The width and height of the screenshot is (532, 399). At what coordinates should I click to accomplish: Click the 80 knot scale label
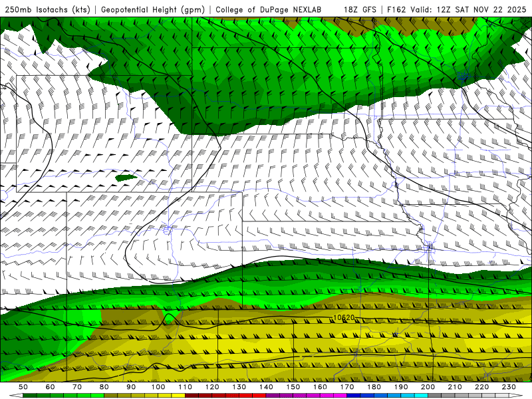tap(104, 387)
